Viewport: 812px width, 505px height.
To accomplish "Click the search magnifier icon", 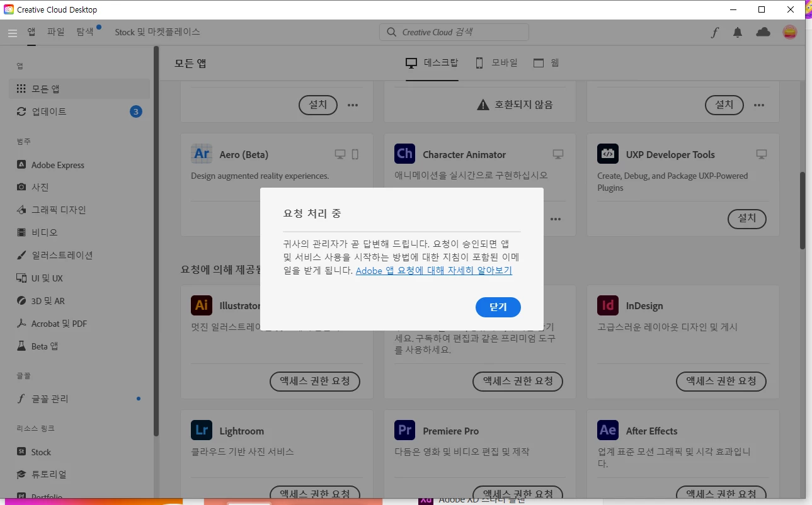I will pos(391,32).
